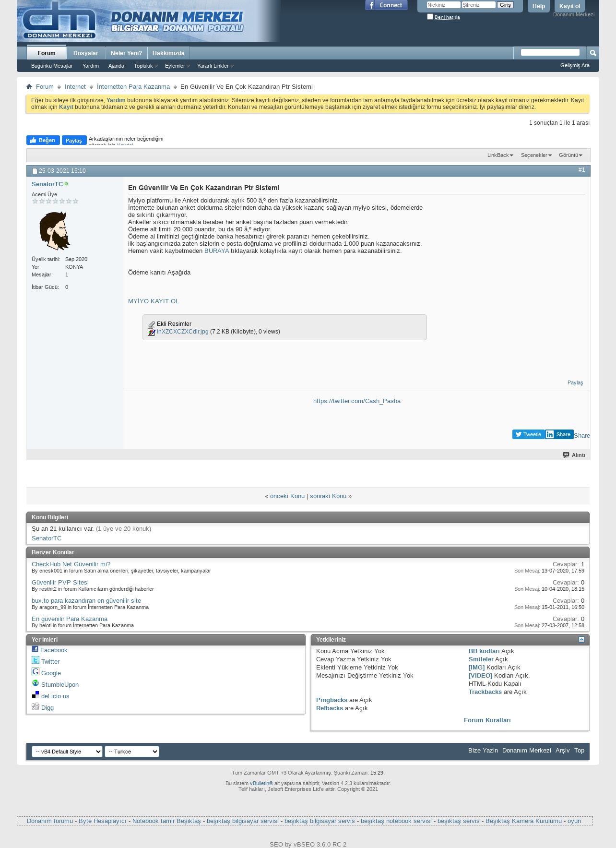Click the Kayıt ol register button
The height and width of the screenshot is (848, 616).
[569, 6]
